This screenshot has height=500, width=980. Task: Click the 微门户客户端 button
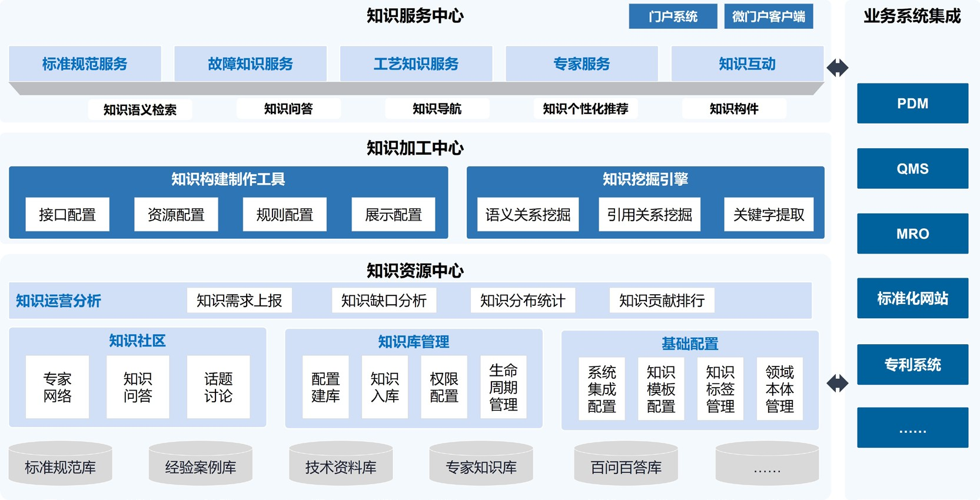tap(768, 16)
